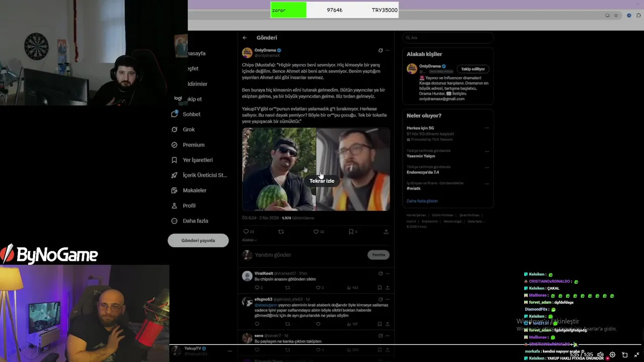Seek on the video progress bar
The height and width of the screenshot is (362, 644).
click(x=407, y=345)
